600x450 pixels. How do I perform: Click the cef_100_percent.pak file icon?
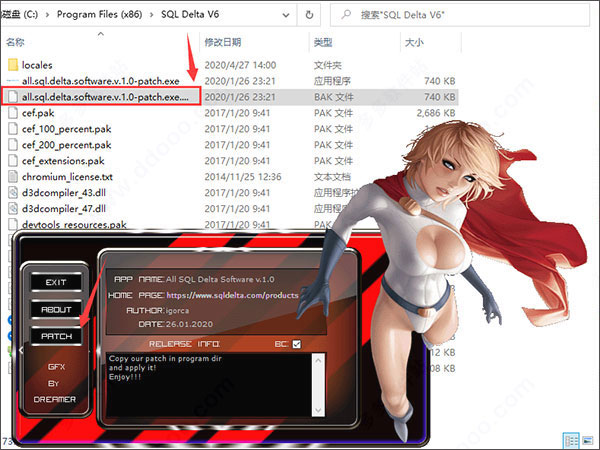point(13,129)
